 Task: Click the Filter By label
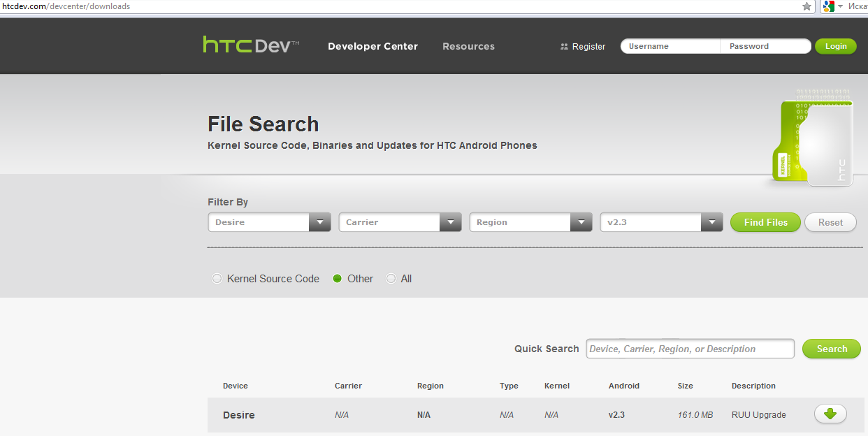(x=228, y=202)
